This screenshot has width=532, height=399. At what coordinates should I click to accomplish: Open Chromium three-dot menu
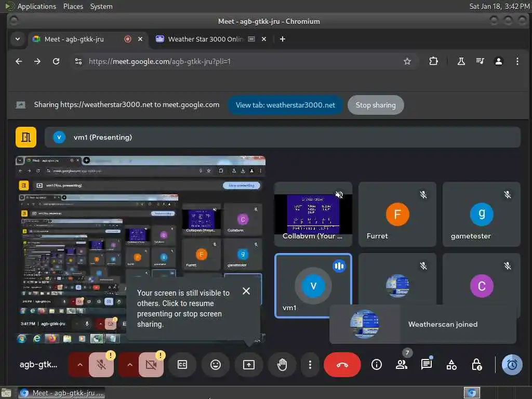click(x=517, y=61)
